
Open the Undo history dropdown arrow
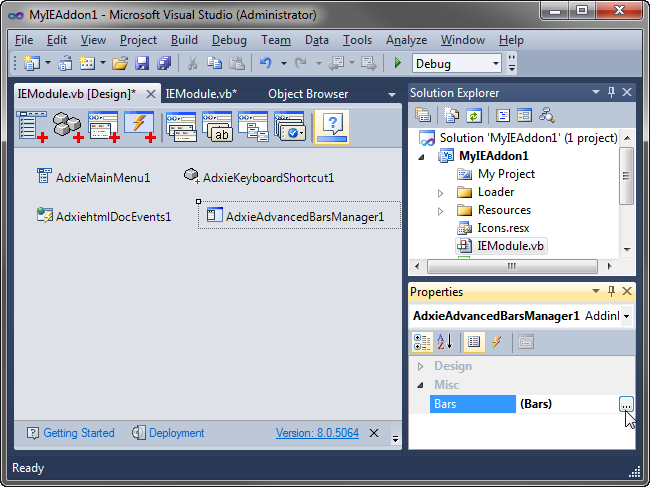pyautogui.click(x=284, y=63)
